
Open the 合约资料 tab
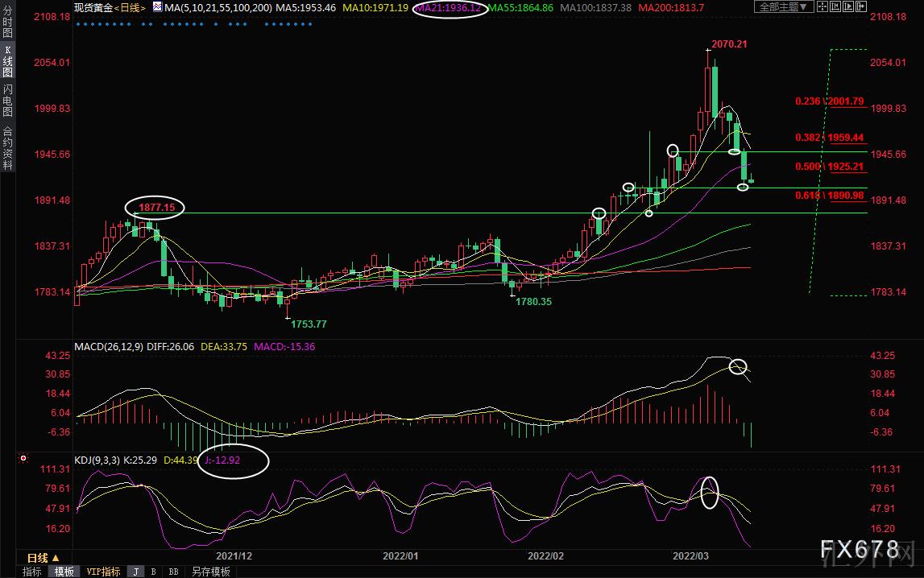[7, 148]
